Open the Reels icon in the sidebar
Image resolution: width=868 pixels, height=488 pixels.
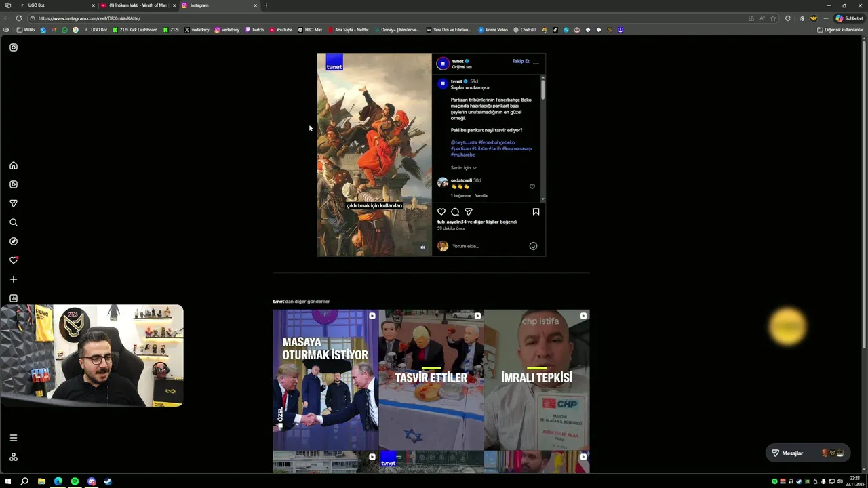pos(14,184)
